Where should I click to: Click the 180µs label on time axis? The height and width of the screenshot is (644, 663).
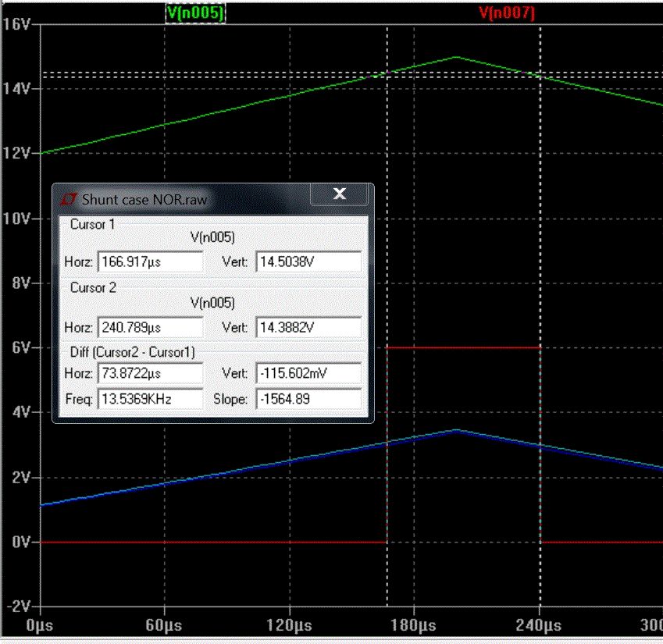[x=413, y=625]
